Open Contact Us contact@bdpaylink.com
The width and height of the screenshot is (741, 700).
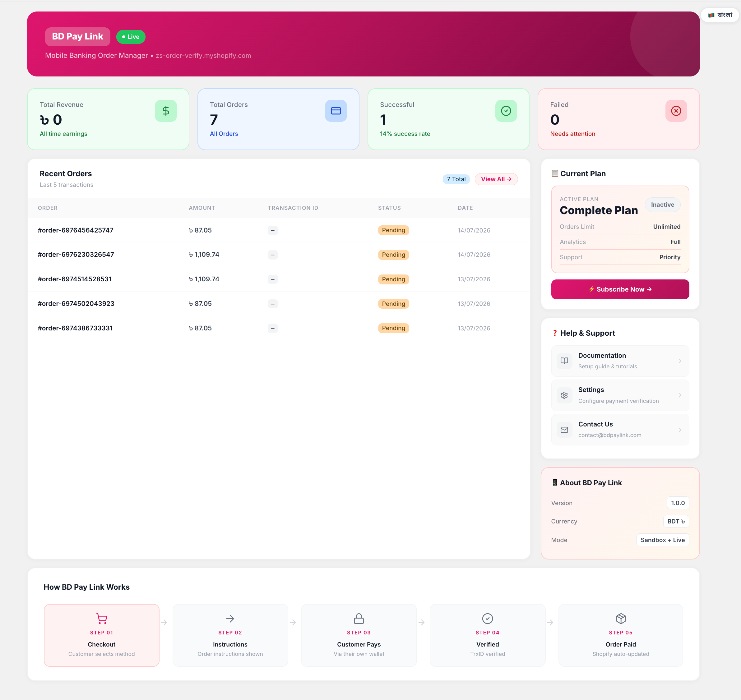(x=620, y=430)
